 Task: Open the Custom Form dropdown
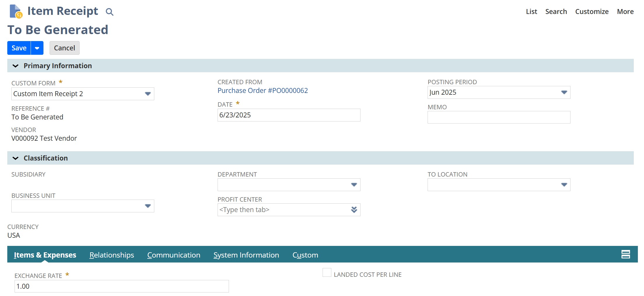tap(148, 94)
